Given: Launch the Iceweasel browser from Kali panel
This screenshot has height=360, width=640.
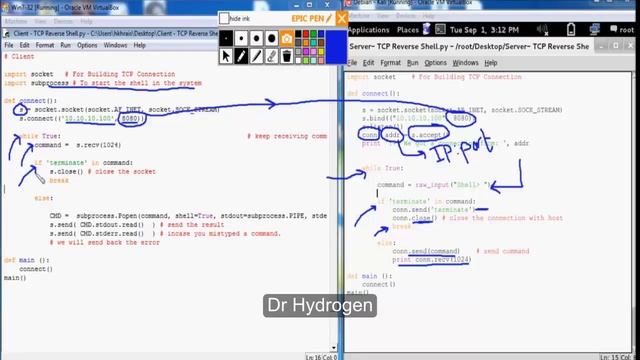Looking at the screenshot, I should pos(427,29).
